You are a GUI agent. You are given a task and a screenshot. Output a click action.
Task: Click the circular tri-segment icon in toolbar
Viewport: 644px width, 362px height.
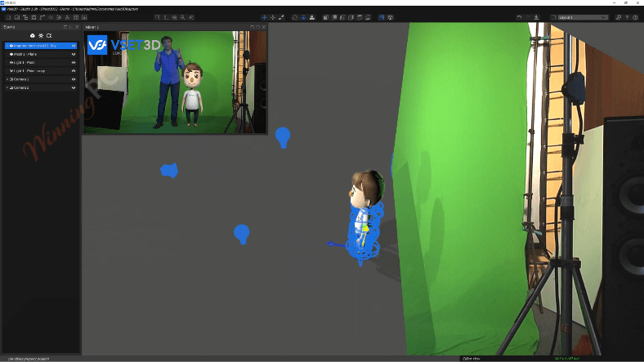390,17
